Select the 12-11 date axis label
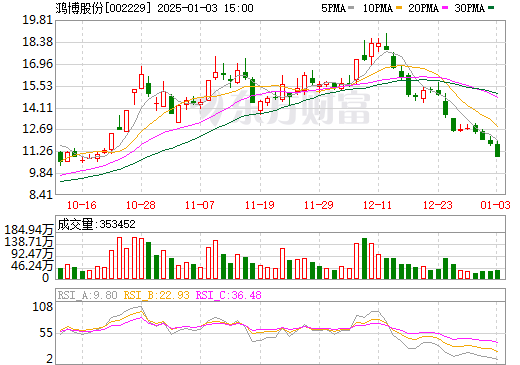The width and height of the screenshot is (520, 365). (378, 205)
